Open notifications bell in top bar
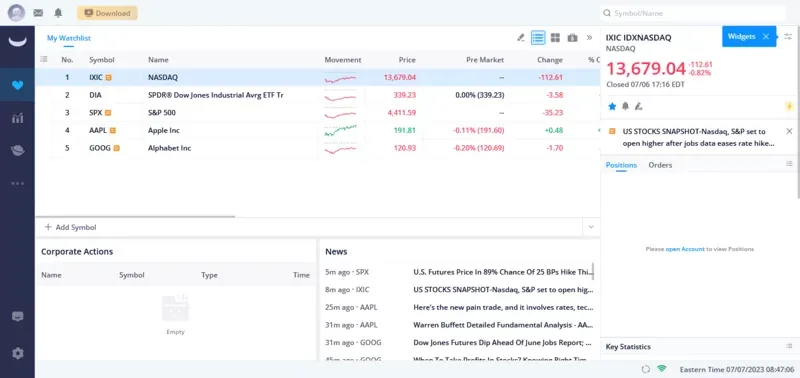 (x=58, y=13)
